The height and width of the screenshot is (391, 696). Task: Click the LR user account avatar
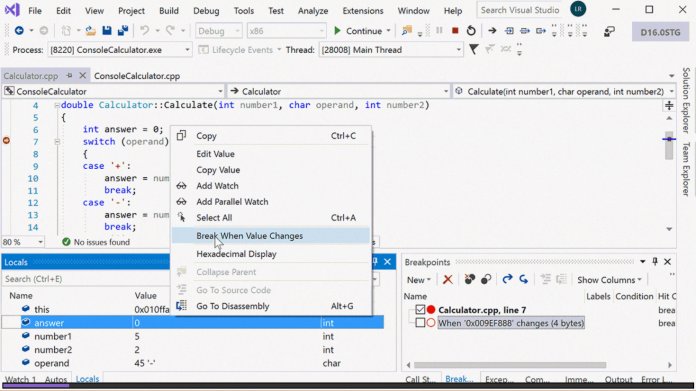point(578,9)
